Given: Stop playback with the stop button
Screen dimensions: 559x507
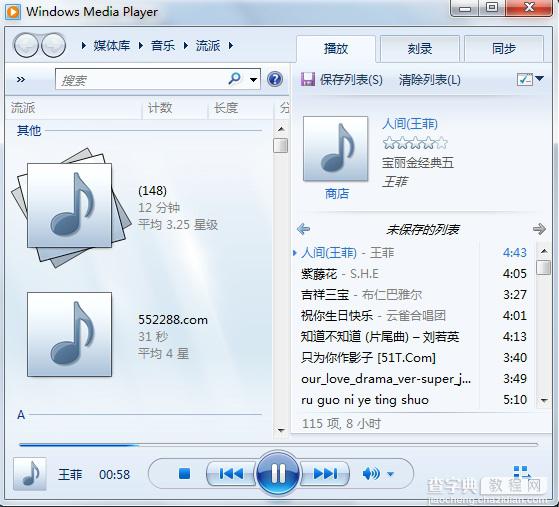Looking at the screenshot, I should click(184, 474).
